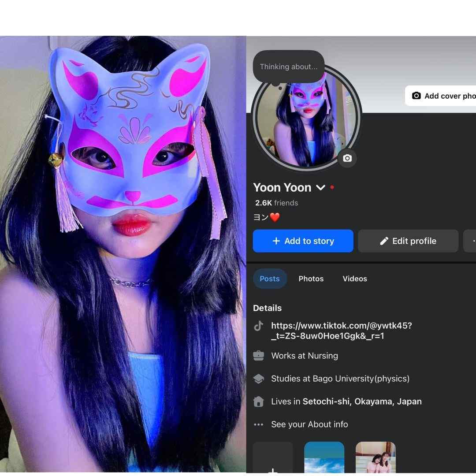Viewport: 476px width, 476px height.
Task: Click the home location icon
Action: [x=258, y=402]
